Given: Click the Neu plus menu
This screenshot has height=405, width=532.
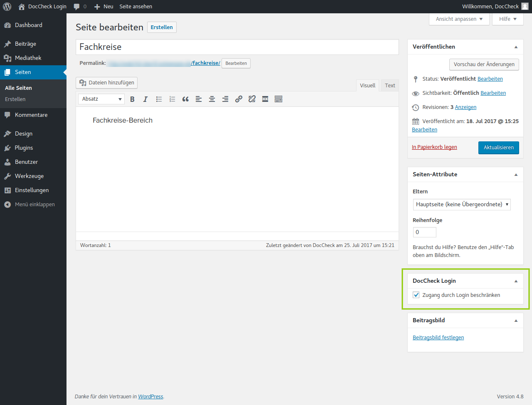Looking at the screenshot, I should [104, 7].
